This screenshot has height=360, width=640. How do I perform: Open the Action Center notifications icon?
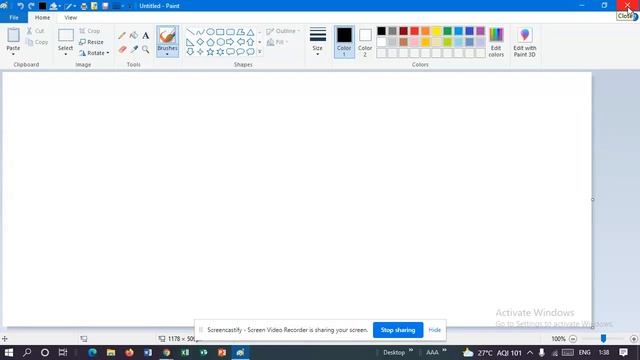tap(623, 352)
